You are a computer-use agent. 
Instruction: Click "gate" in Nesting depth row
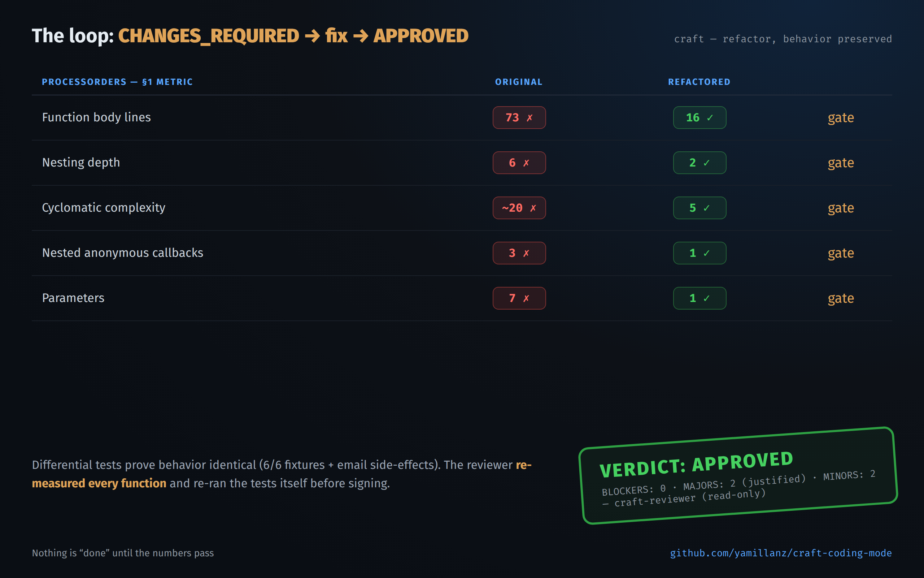[x=841, y=163]
